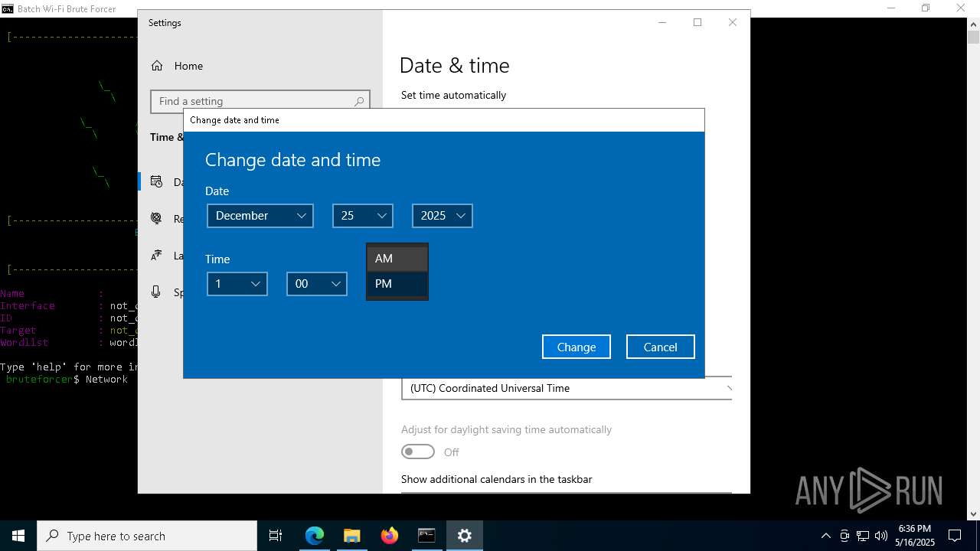The width and height of the screenshot is (980, 551).
Task: Click the search magnifier in Find a setting
Action: [x=358, y=101]
